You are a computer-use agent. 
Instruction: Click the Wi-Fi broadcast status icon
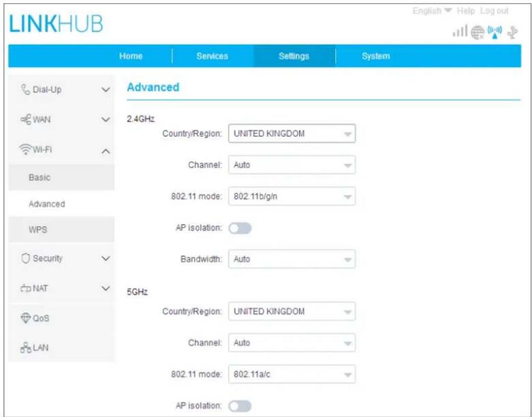click(495, 32)
